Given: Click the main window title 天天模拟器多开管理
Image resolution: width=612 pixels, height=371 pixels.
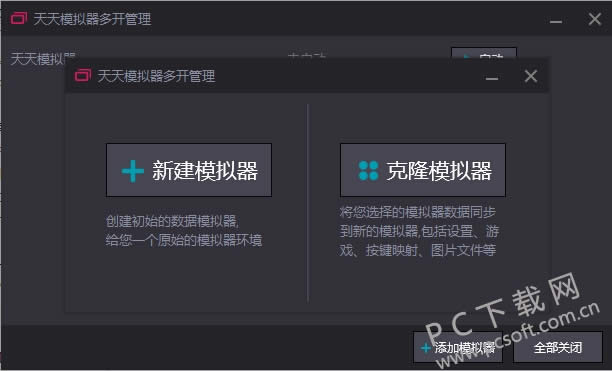Looking at the screenshot, I should click(x=92, y=19).
